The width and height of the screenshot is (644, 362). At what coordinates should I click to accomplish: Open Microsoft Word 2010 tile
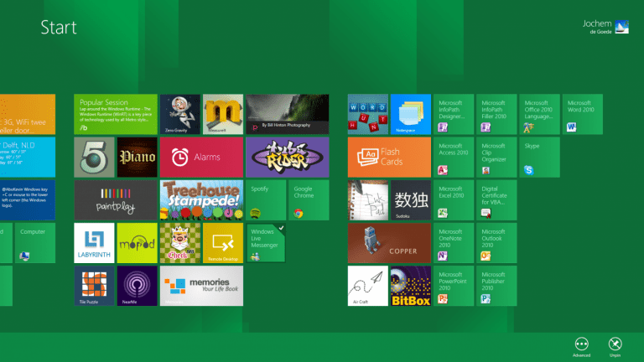583,114
